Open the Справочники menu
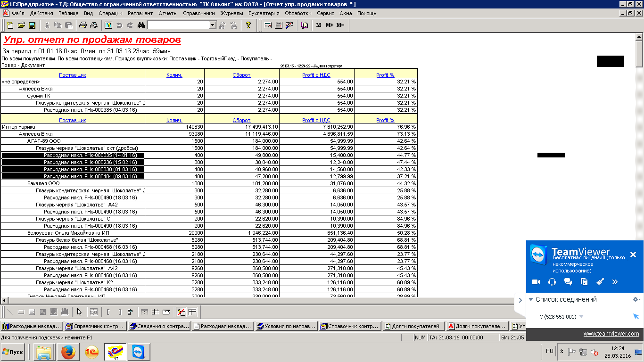Viewport: 644px width, 362px height. pos(198,13)
